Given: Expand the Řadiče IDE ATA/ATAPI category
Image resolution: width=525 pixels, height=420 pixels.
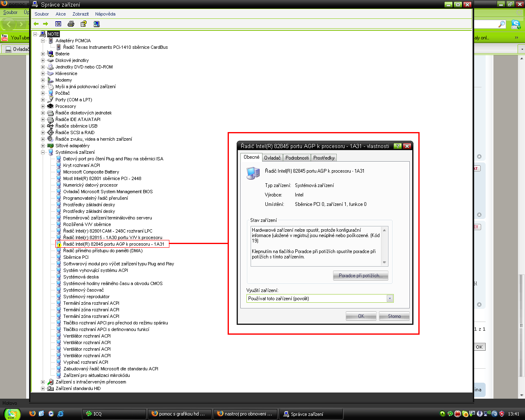Looking at the screenshot, I should 43,119.
